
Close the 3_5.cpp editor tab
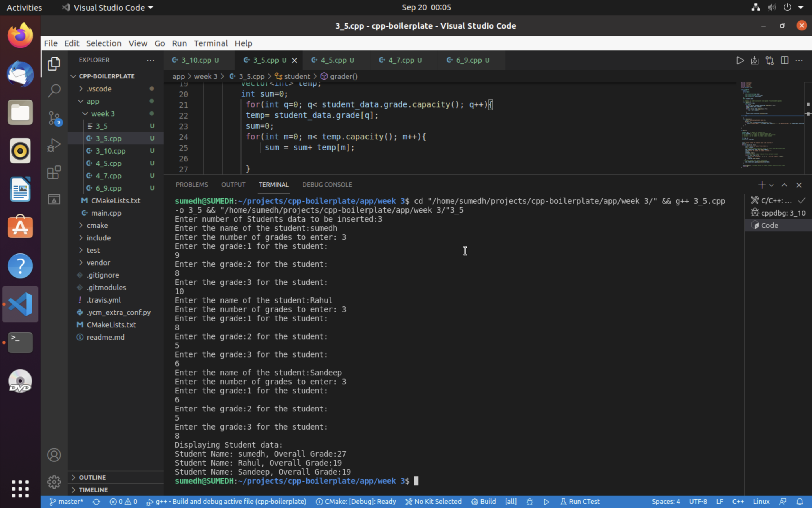click(x=294, y=60)
